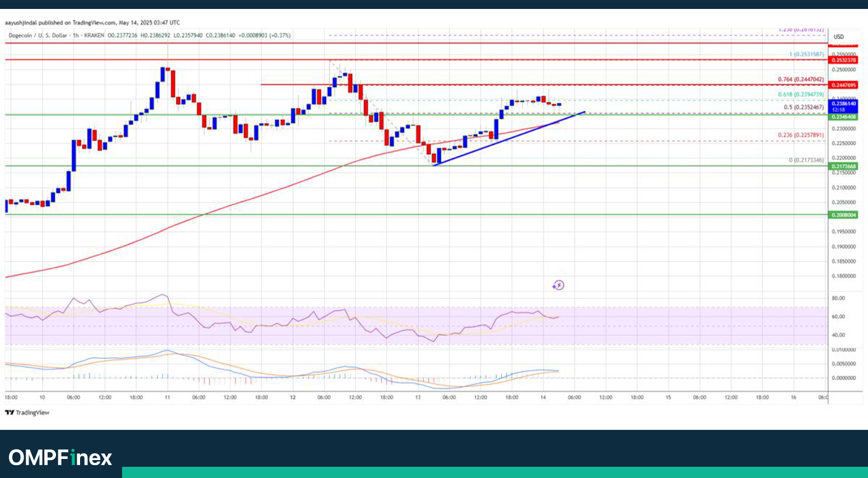Select the 0.764 (0.2447042) Fibonacci label
Screen dimensions: 868x478
tap(801, 79)
